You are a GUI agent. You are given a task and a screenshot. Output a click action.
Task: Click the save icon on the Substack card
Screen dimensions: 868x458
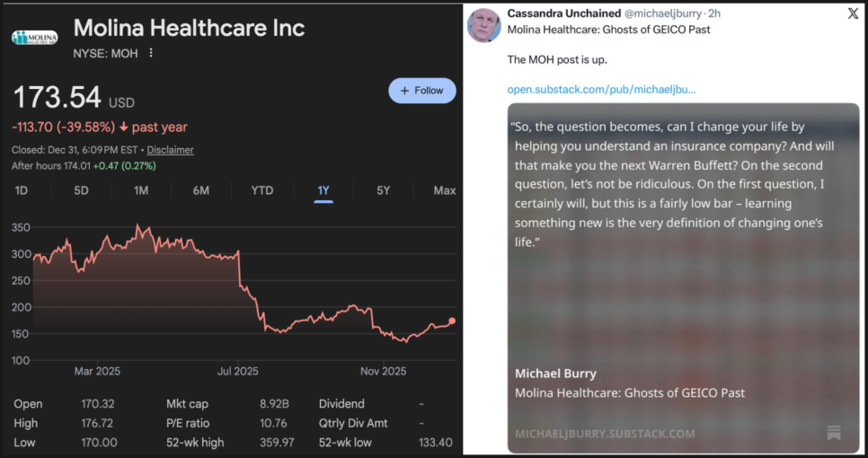point(834,433)
